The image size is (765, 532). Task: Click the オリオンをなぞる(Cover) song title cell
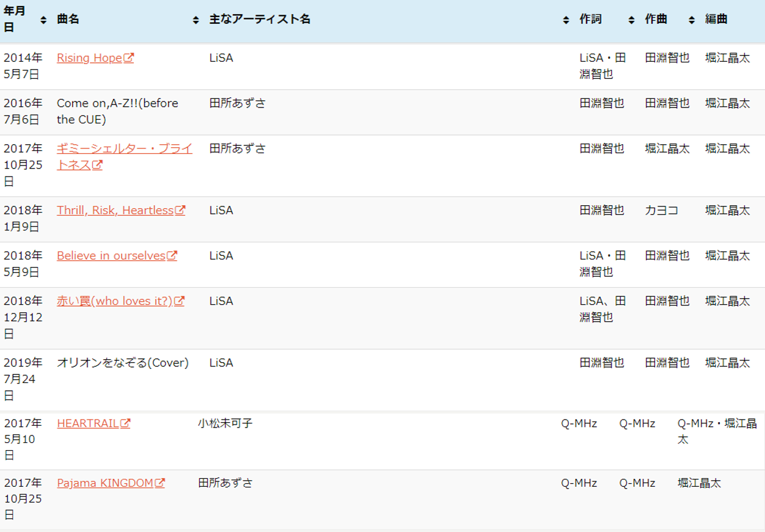coord(123,363)
